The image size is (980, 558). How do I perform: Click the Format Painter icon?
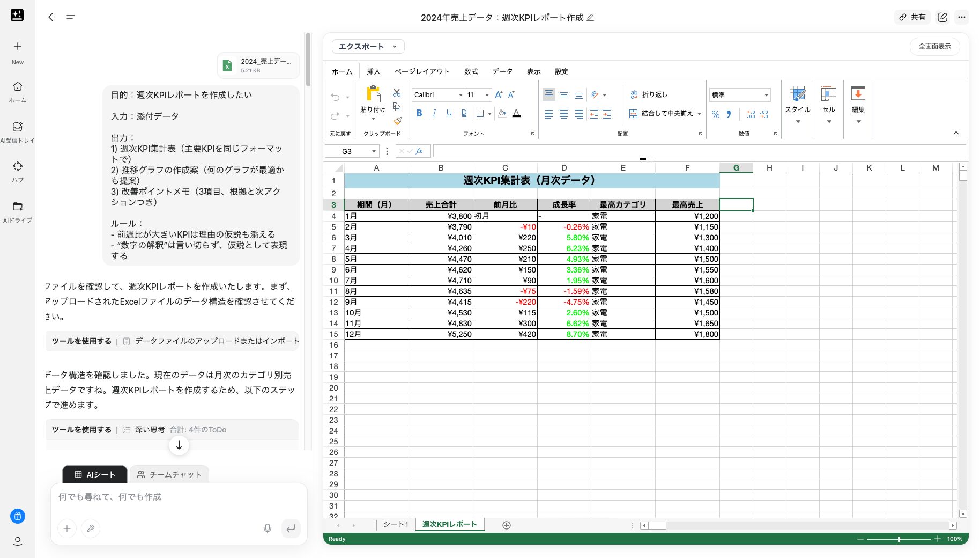(x=397, y=122)
